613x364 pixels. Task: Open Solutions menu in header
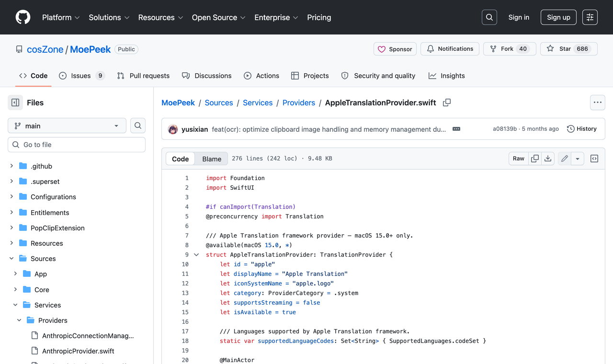coord(109,17)
